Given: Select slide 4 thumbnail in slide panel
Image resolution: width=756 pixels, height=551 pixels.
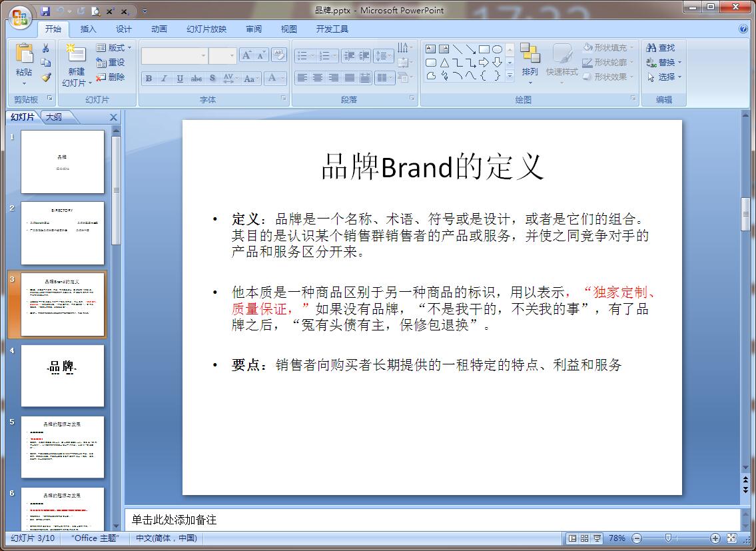Looking at the screenshot, I should [x=63, y=375].
